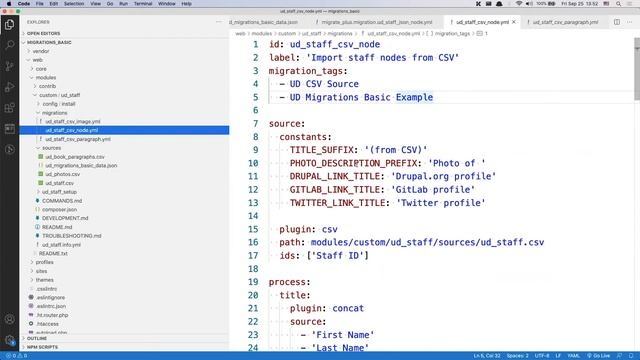The image size is (640, 360).
Task: Open composer.json file
Action: pos(59,209)
